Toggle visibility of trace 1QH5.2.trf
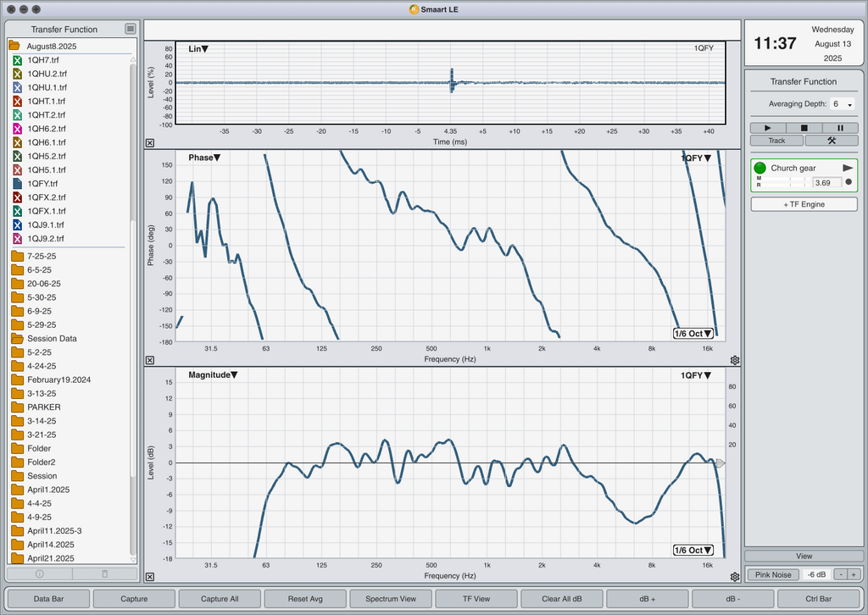This screenshot has width=868, height=615. point(17,157)
